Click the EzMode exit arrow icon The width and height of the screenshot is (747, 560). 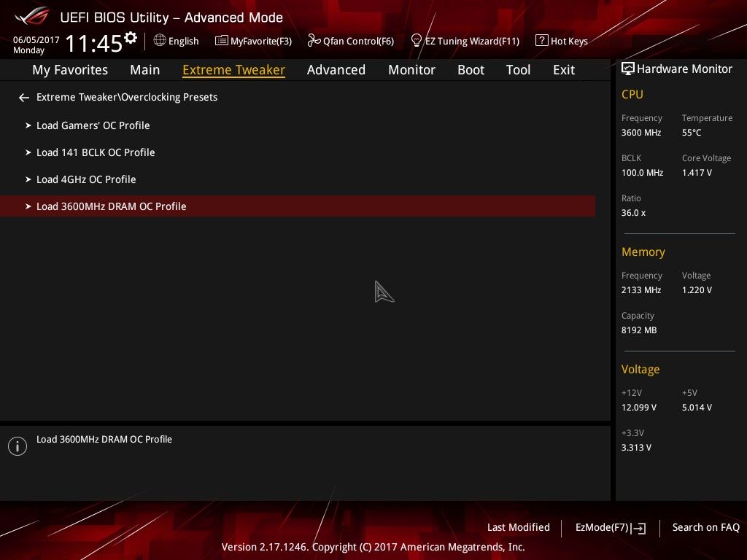pos(638,528)
